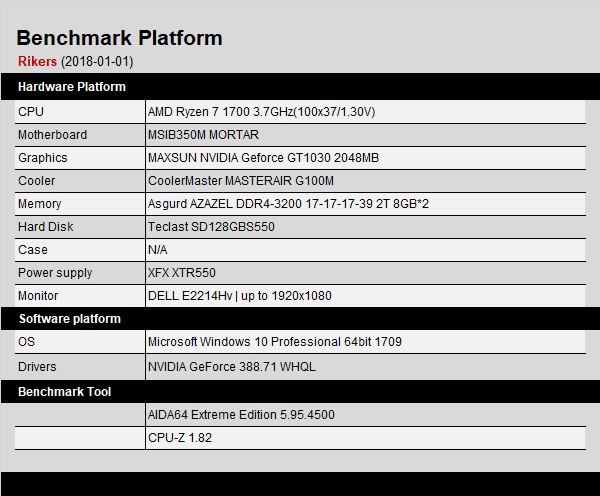The height and width of the screenshot is (496, 600).
Task: Select the Graphics row label
Action: pyautogui.click(x=43, y=158)
